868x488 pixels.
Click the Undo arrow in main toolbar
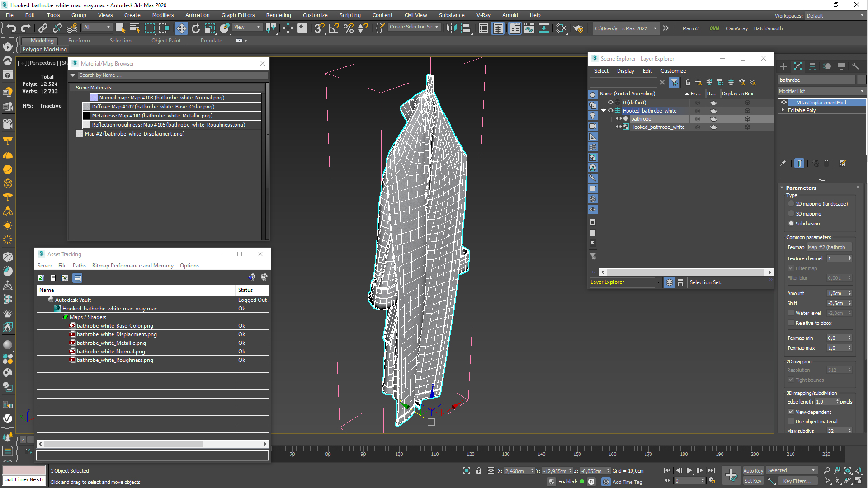(x=11, y=28)
